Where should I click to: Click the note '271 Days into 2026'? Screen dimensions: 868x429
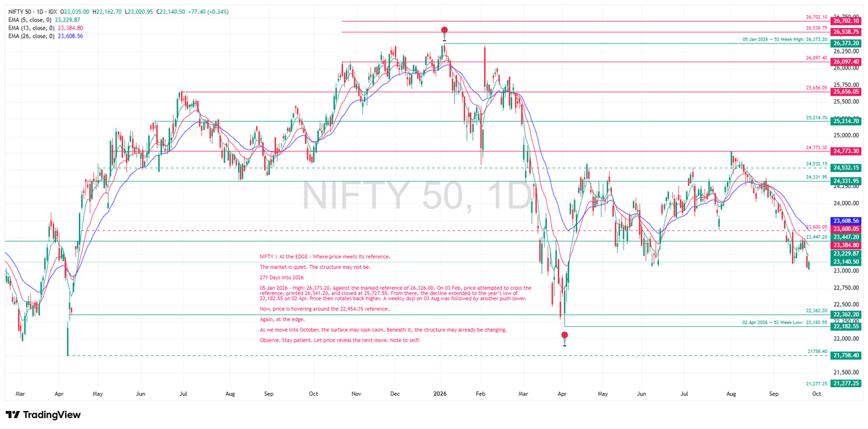click(282, 278)
